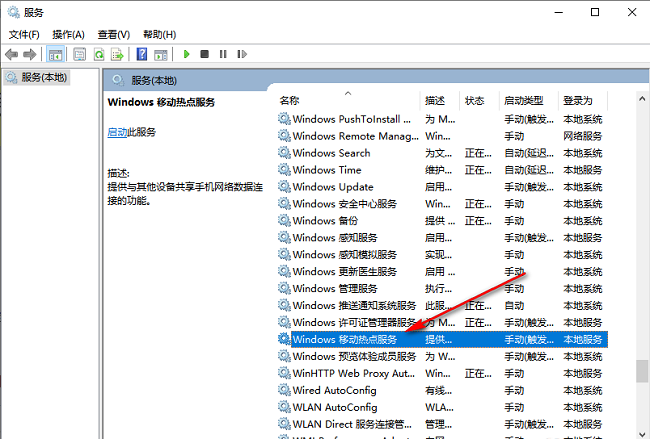Select WLAN Direct 服务连接管理 row

pyautogui.click(x=442, y=424)
